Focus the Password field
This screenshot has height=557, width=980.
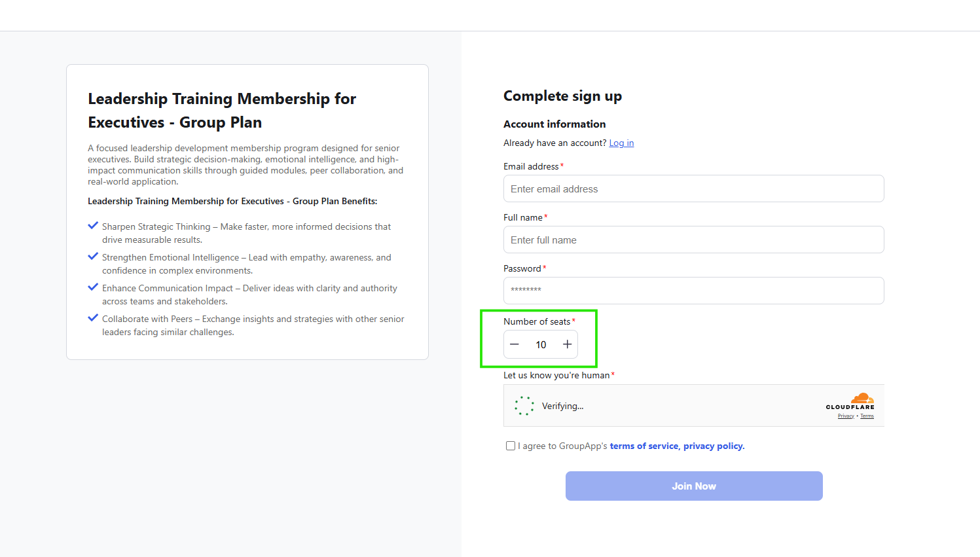tap(693, 291)
